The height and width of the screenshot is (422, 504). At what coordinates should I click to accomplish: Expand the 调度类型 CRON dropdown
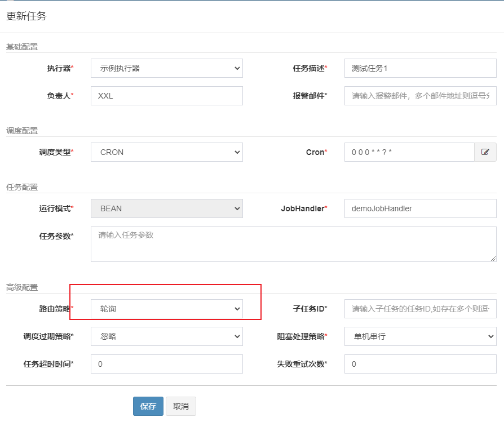[x=166, y=152]
